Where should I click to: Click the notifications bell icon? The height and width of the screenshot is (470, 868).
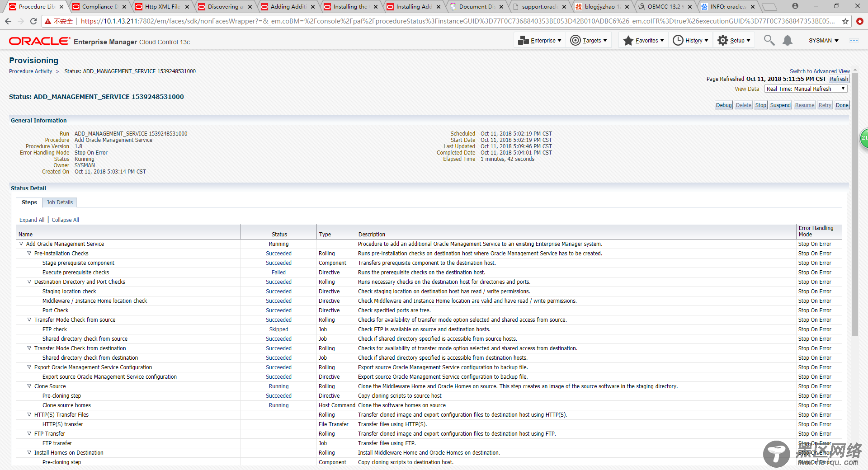[x=788, y=40]
